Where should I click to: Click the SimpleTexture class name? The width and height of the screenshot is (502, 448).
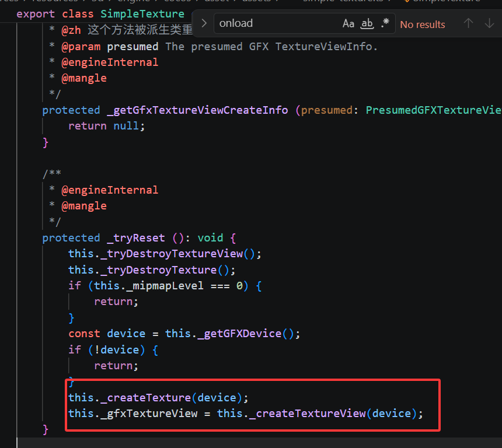[x=142, y=14]
